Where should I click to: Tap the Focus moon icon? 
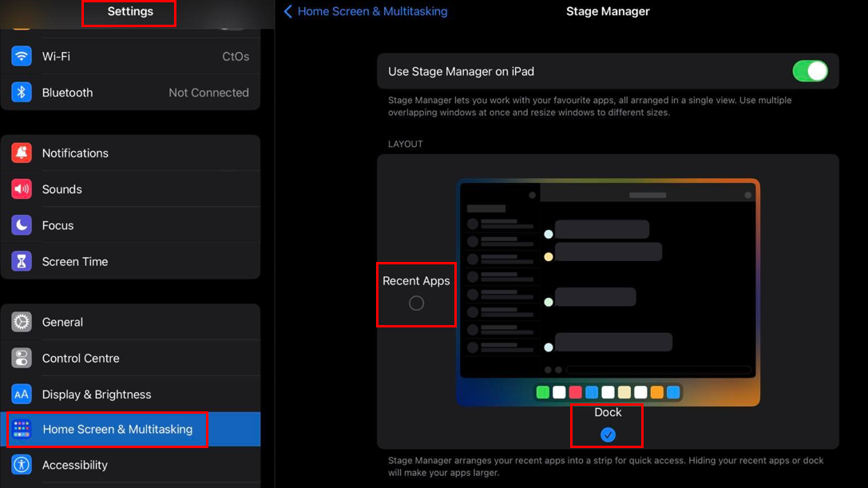[22, 225]
